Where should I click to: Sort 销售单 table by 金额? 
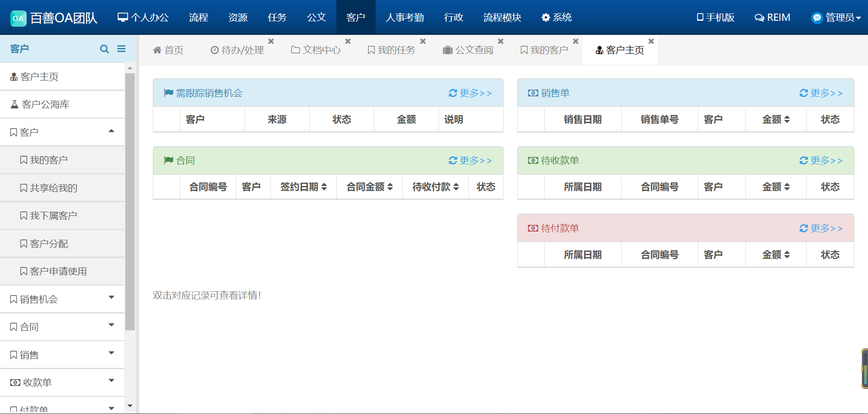(776, 119)
